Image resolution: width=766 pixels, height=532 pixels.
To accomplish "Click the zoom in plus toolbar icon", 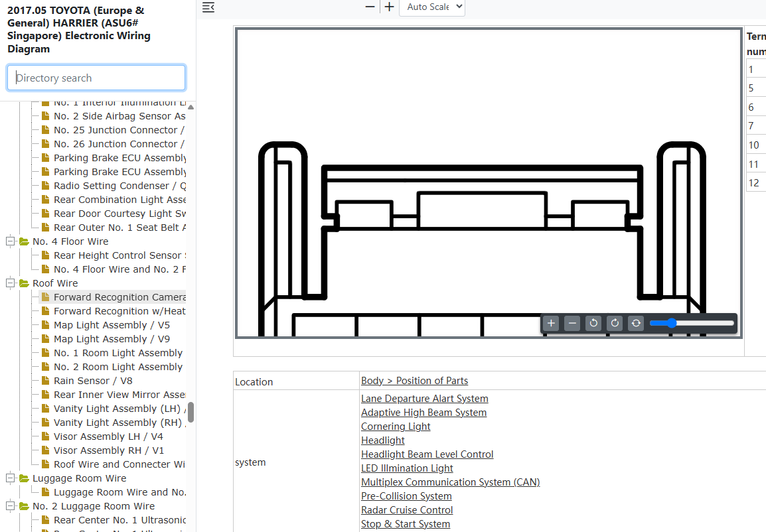I will [389, 7].
